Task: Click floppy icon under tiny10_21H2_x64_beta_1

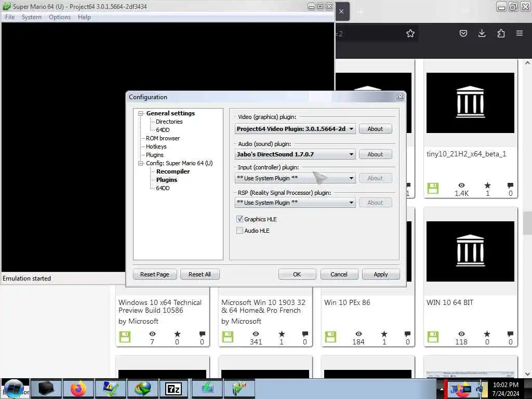Action: pyautogui.click(x=433, y=188)
